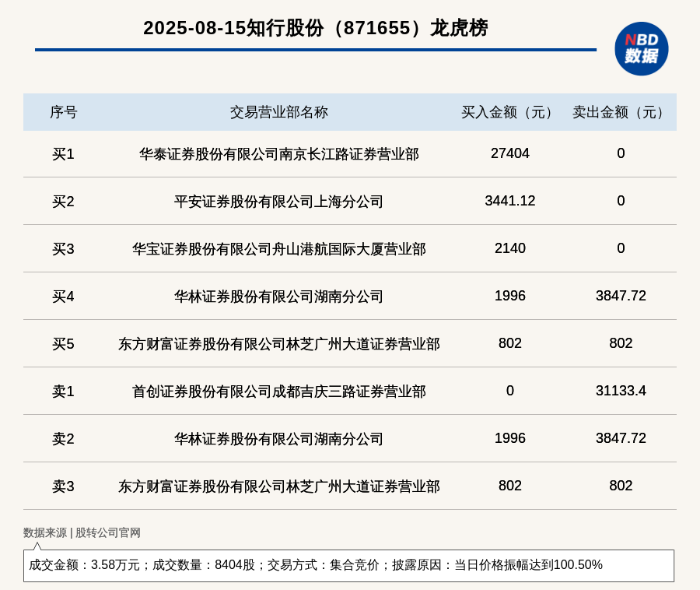Click buy amount 1996 in row 卖2
Image resolution: width=700 pixels, height=590 pixels.
(x=509, y=438)
